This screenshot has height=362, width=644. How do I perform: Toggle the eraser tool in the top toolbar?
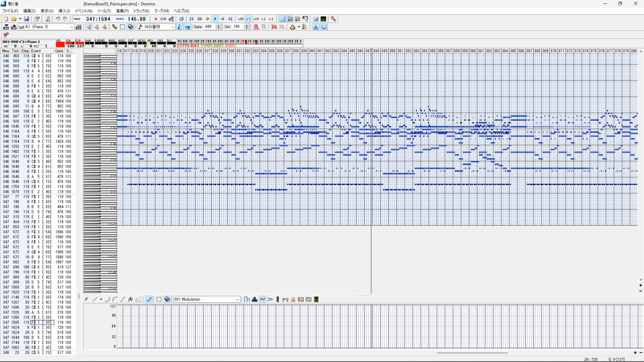130,27
